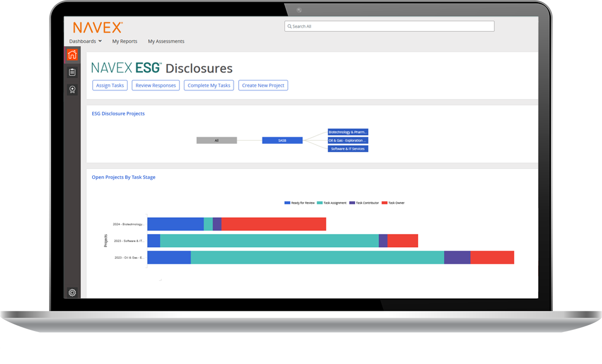Click purple Task Contributor bar for 2023 Oil & Gas
The height and width of the screenshot is (364, 602).
point(457,258)
